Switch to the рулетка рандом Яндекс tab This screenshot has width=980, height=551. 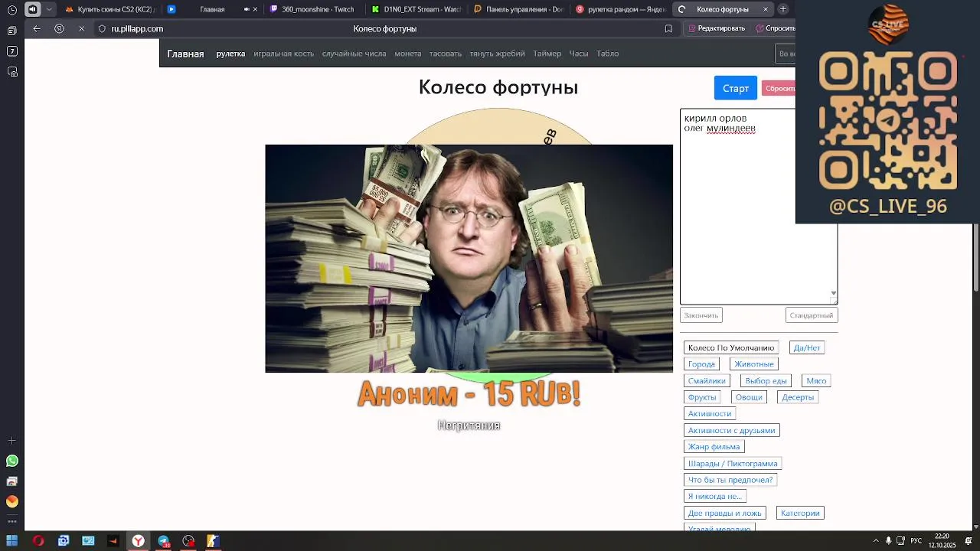pos(620,9)
